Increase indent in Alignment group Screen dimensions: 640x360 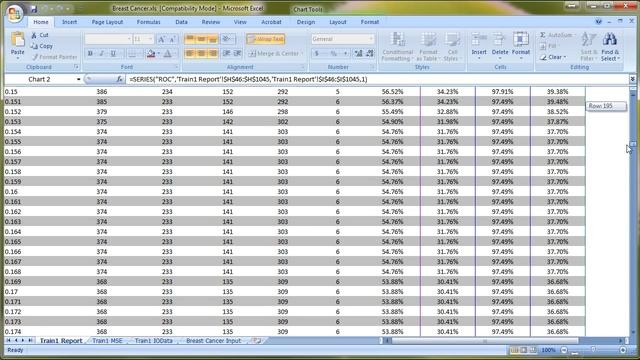238,53
